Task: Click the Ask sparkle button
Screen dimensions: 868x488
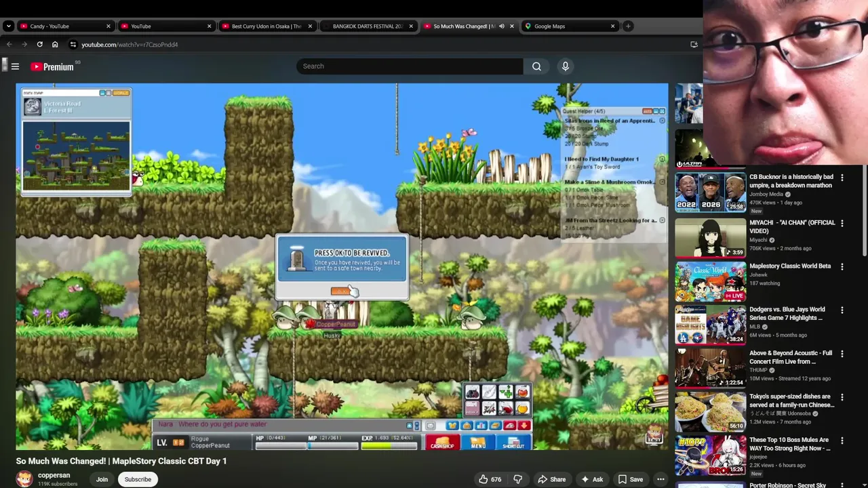Action: 591,479
